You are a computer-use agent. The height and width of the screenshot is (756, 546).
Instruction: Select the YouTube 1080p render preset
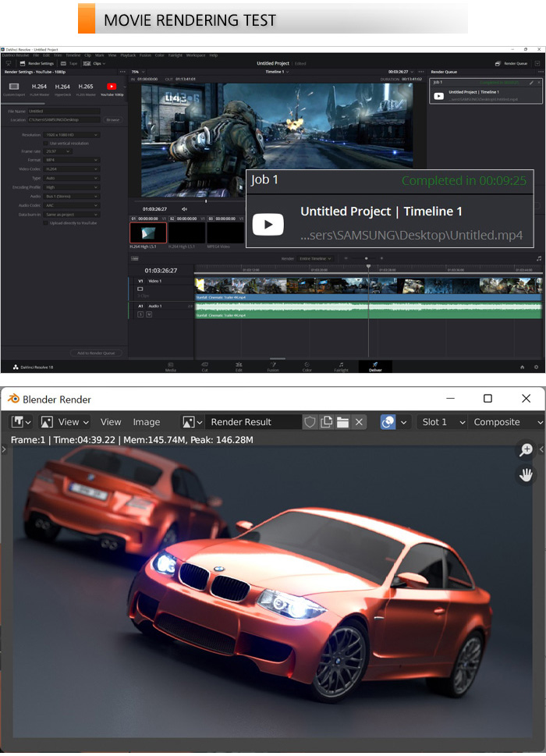[x=112, y=87]
